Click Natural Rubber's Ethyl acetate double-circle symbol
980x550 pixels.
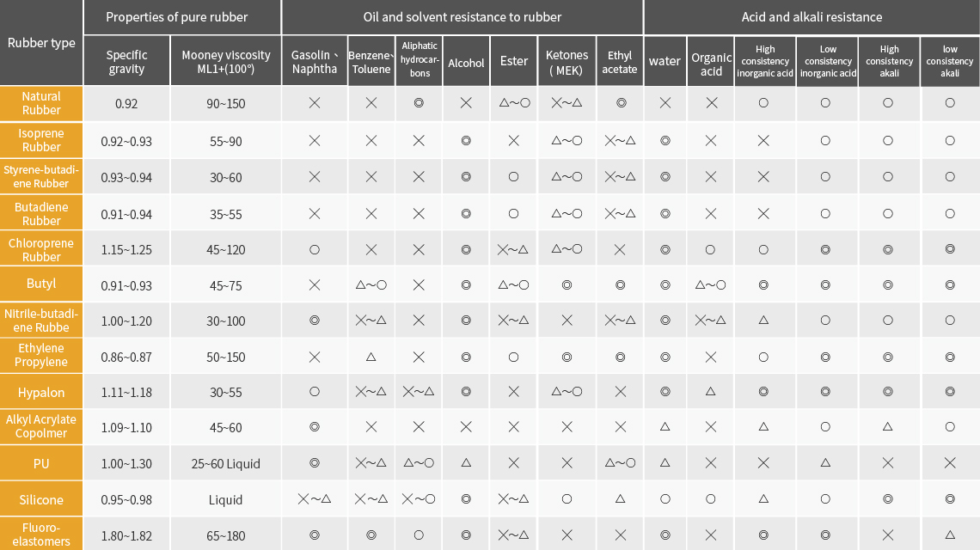[621, 103]
